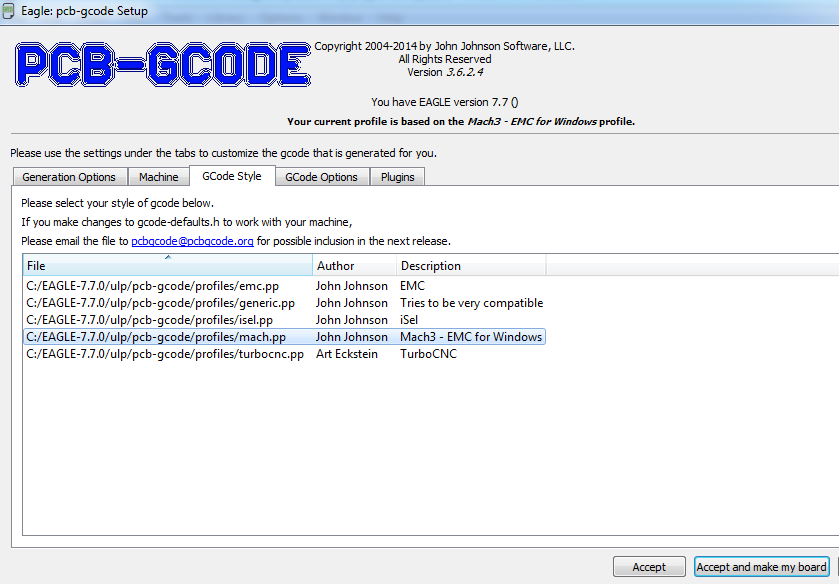This screenshot has height=584, width=839.
Task: Sort list by File column header
Action: tap(167, 266)
